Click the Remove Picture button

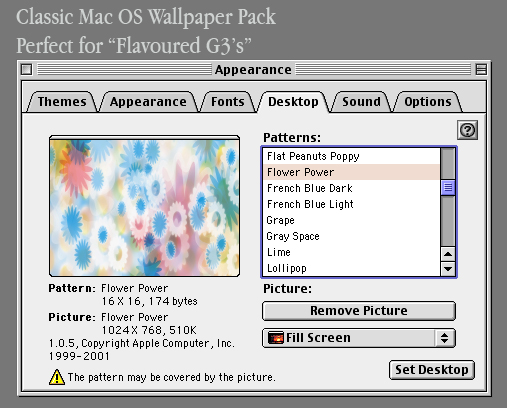[x=359, y=311]
